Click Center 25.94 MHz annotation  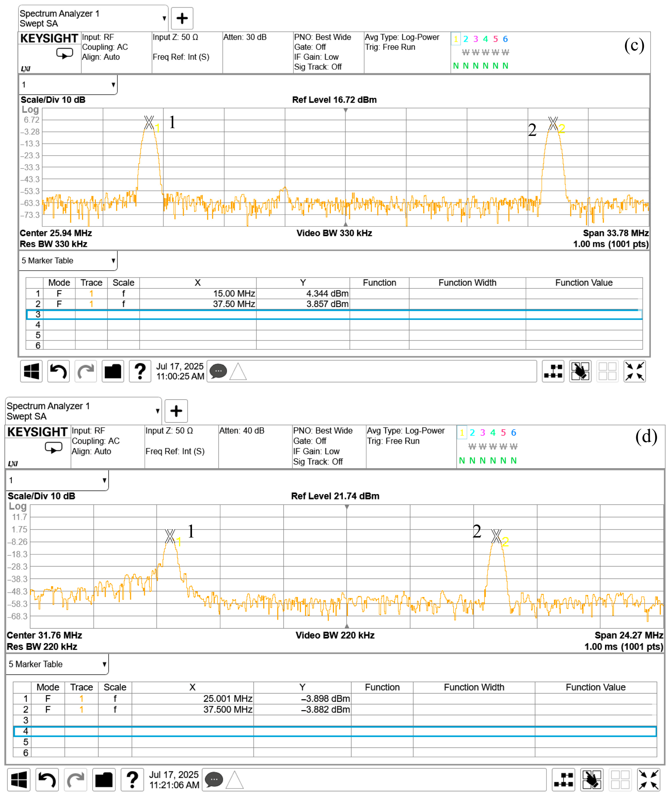pos(56,233)
